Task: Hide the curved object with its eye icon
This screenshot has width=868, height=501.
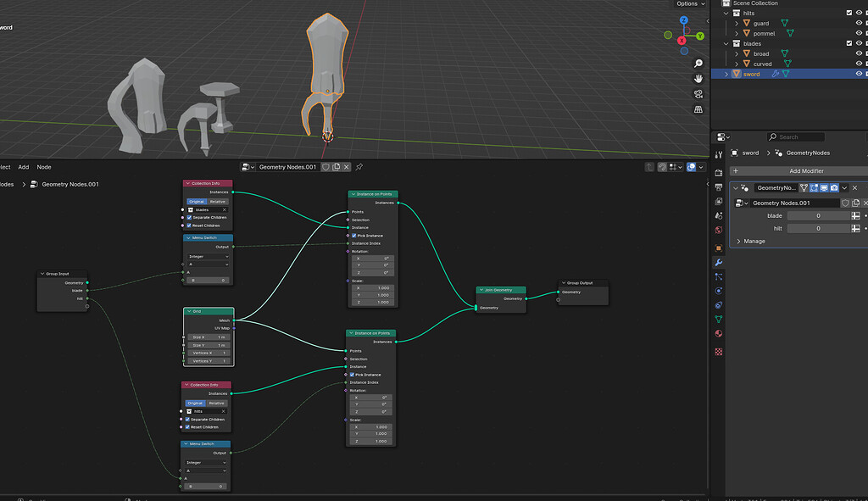Action: point(860,64)
